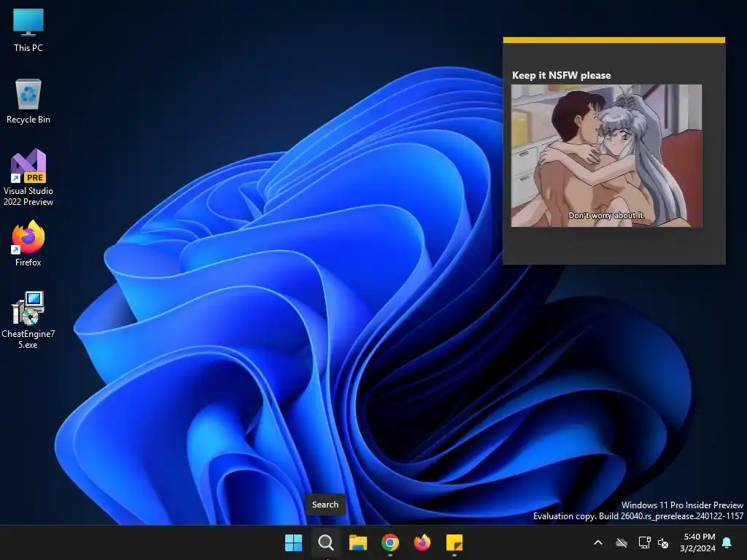Image resolution: width=747 pixels, height=560 pixels.
Task: Open Search from the taskbar
Action: click(x=326, y=542)
